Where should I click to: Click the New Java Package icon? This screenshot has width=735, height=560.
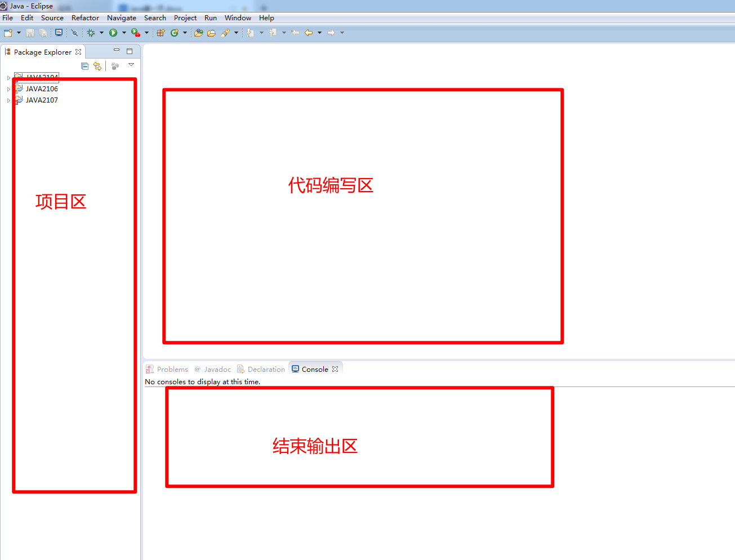click(161, 33)
